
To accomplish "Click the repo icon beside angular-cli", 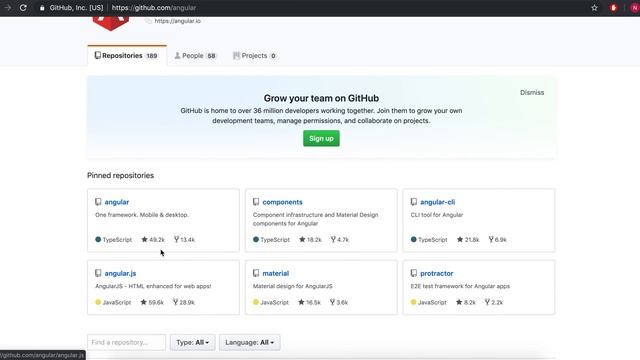I will pyautogui.click(x=414, y=202).
